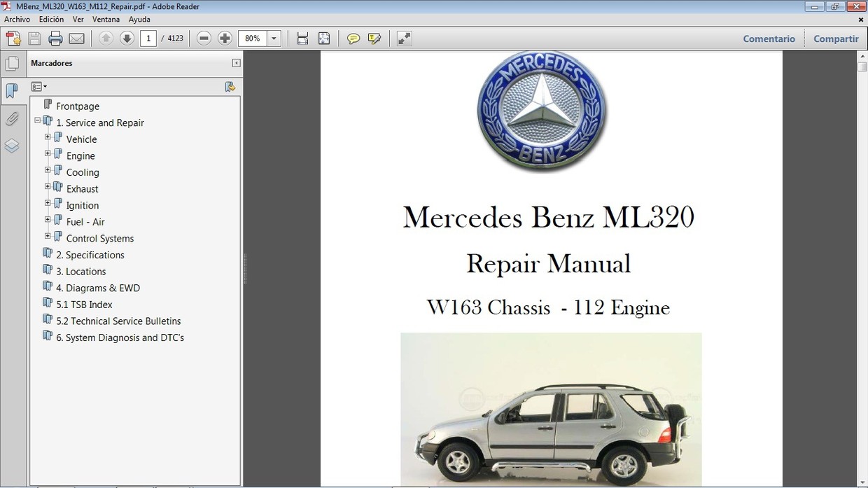Click the Zoom In plus icon
This screenshot has height=488, width=868.
point(225,38)
